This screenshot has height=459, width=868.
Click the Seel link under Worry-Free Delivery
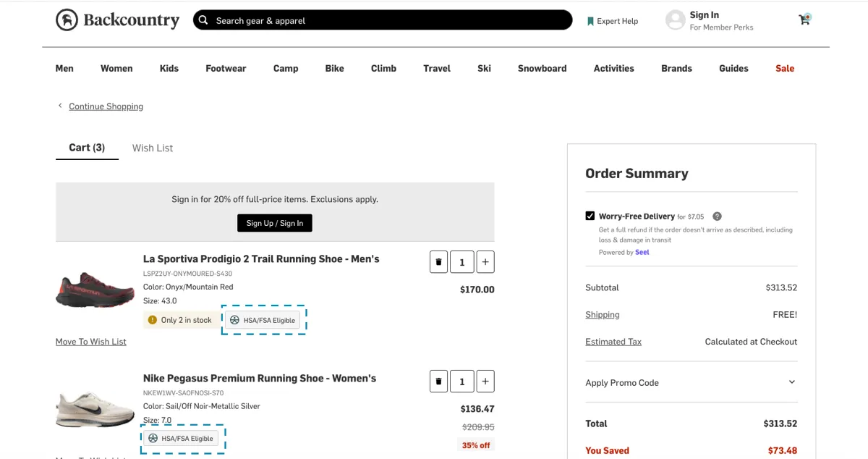coord(642,253)
